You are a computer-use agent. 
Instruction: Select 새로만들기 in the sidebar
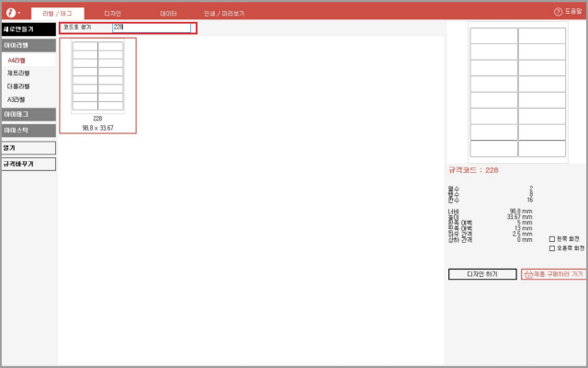28,29
